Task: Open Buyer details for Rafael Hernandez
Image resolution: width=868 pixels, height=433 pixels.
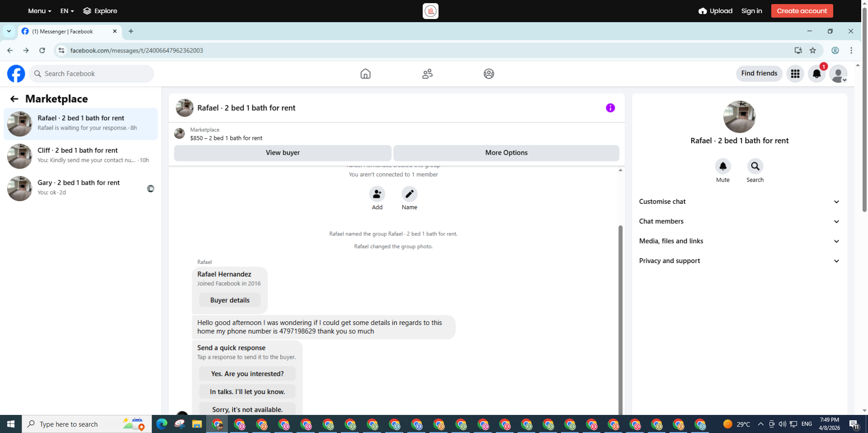Action: click(x=230, y=300)
